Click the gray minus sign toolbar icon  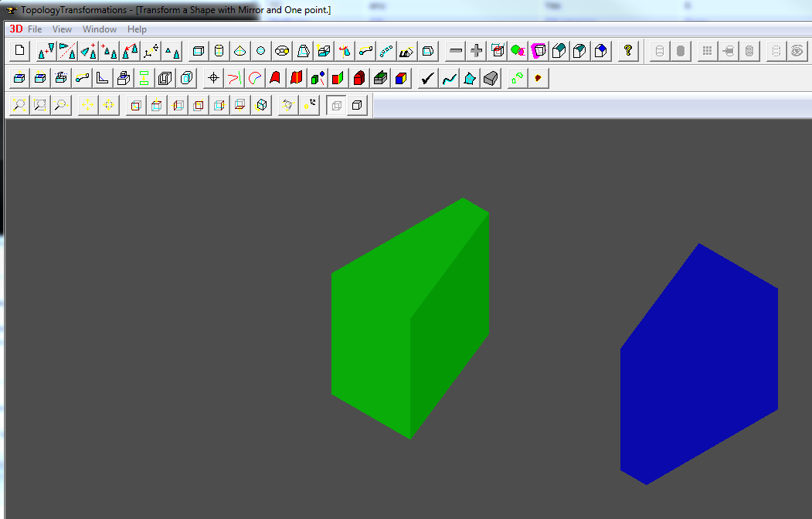pyautogui.click(x=456, y=51)
